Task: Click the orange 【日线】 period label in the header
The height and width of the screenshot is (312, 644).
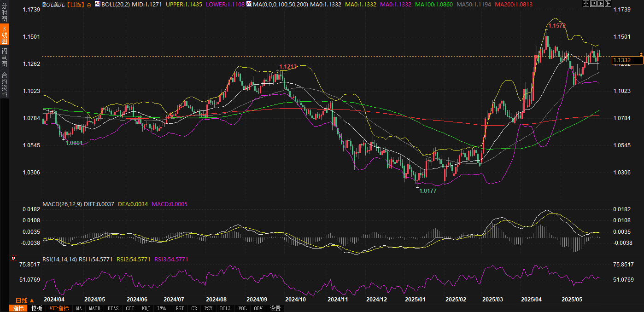Action: (75, 5)
